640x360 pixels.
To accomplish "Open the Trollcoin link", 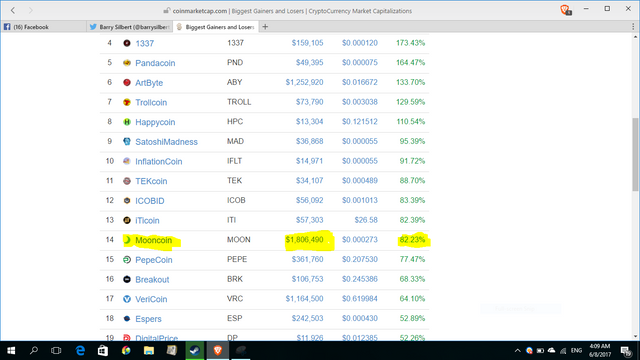I will (x=151, y=102).
